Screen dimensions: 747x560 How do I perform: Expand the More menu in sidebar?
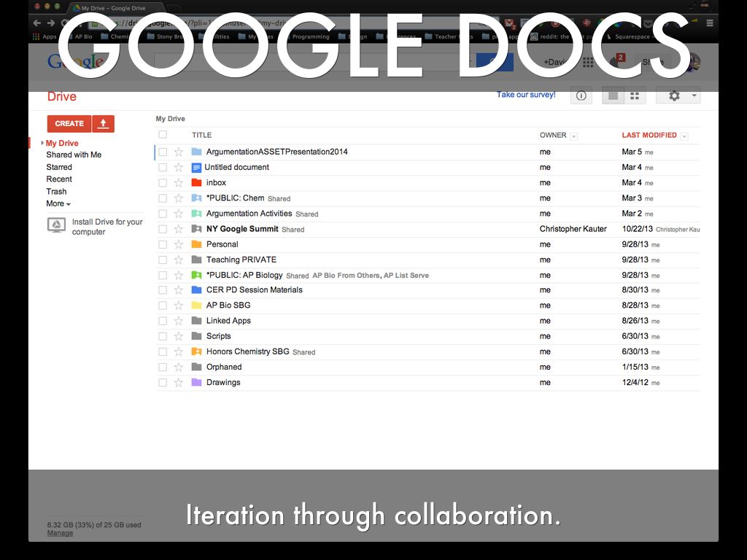pyautogui.click(x=58, y=204)
